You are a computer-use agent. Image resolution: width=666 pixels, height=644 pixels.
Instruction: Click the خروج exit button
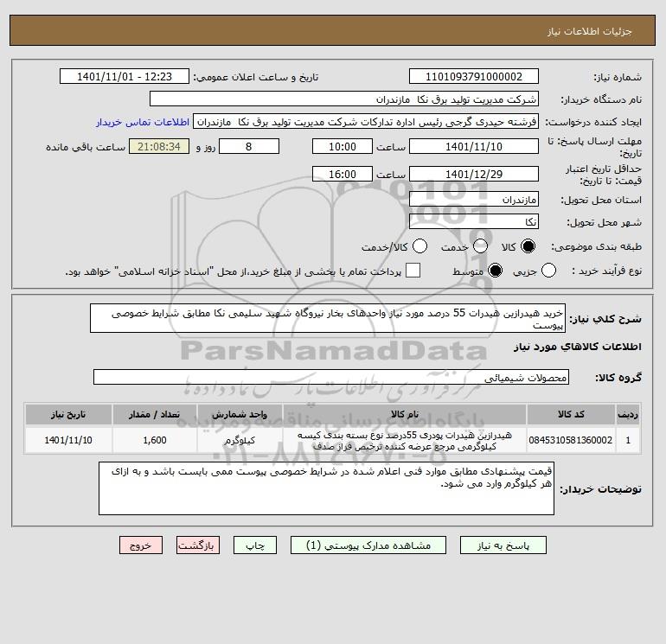[x=141, y=545]
